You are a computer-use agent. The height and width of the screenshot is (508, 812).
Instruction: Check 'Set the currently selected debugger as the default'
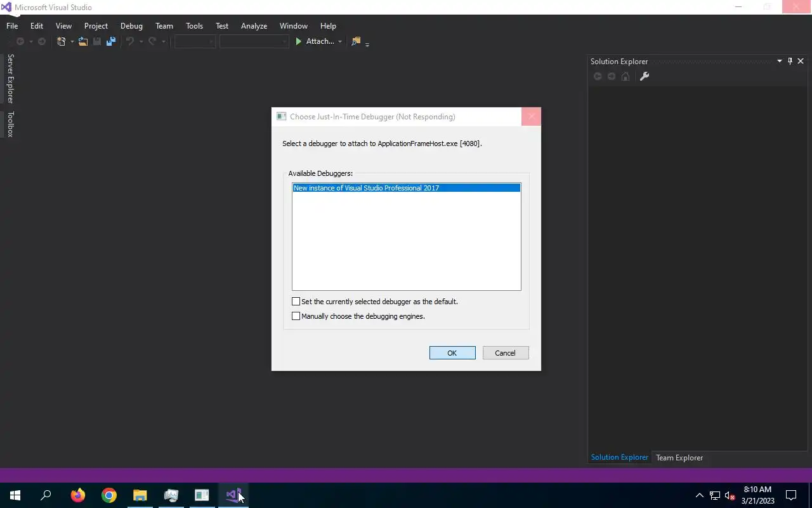(x=296, y=302)
